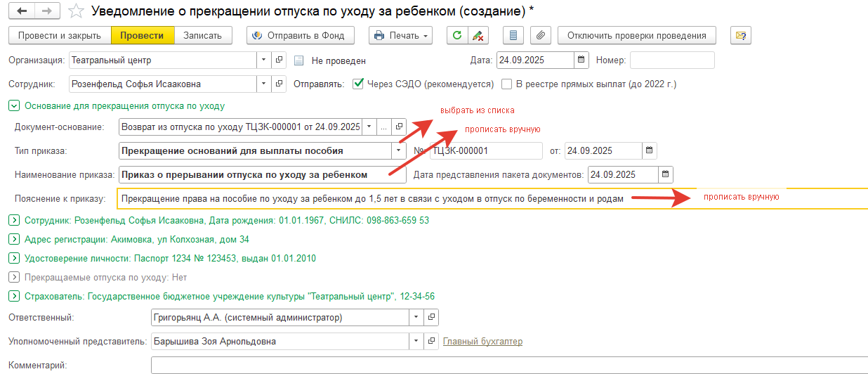Open the Тип приказа dropdown list
This screenshot has height=374, width=868.
click(x=399, y=150)
